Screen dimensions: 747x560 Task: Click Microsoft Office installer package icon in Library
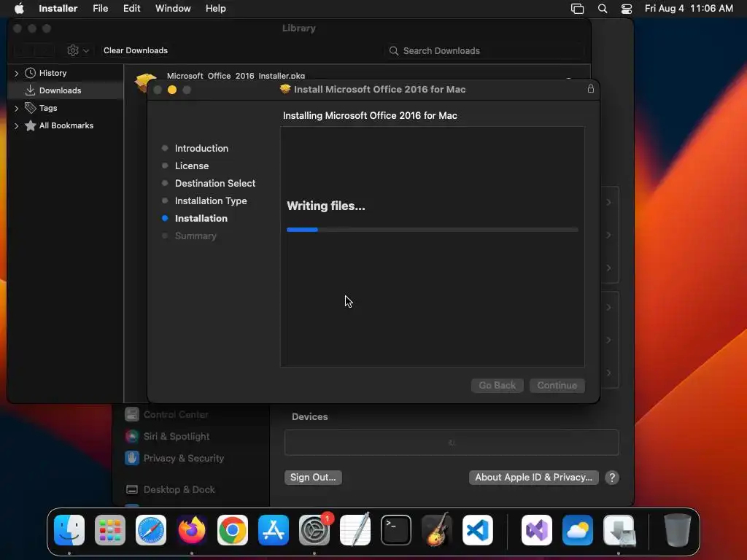(x=145, y=82)
